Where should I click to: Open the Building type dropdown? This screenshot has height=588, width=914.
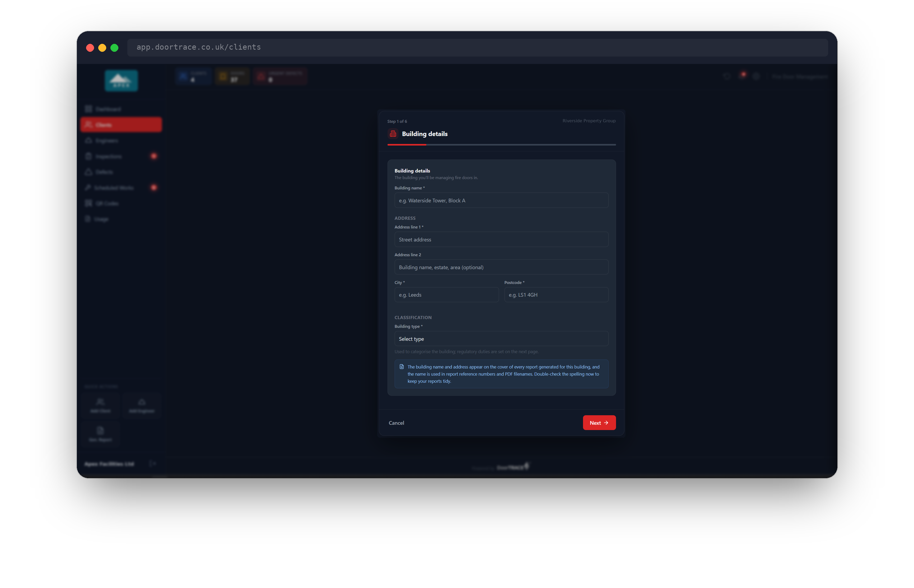click(501, 339)
